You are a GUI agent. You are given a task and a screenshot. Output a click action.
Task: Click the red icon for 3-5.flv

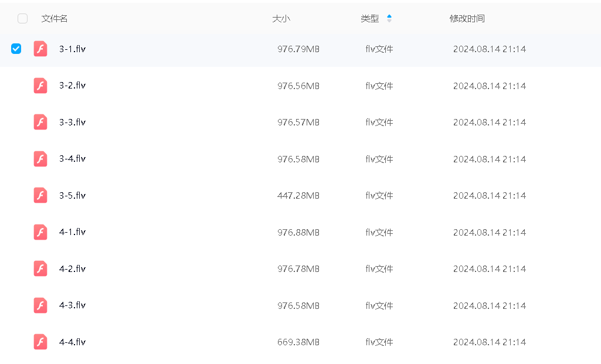pos(40,195)
